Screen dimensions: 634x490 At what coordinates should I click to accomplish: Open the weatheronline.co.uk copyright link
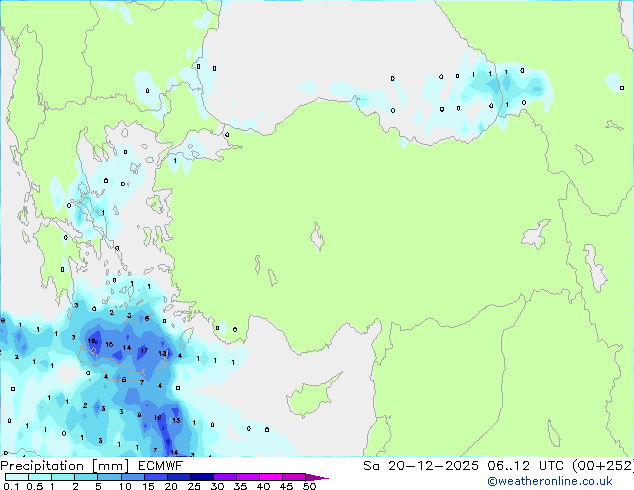pyautogui.click(x=549, y=481)
